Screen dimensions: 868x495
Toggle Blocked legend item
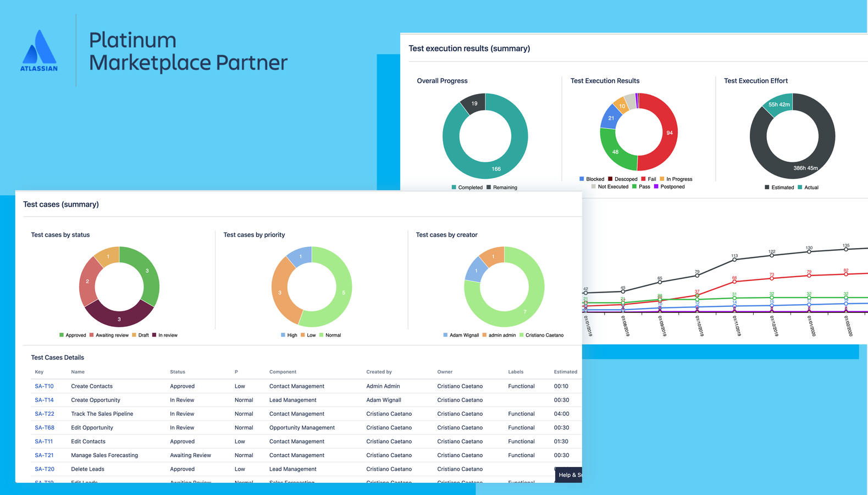[592, 179]
